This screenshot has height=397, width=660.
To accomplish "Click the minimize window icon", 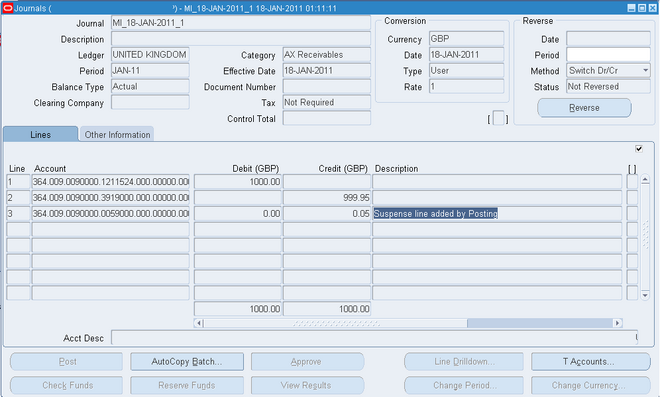I will click(631, 8).
